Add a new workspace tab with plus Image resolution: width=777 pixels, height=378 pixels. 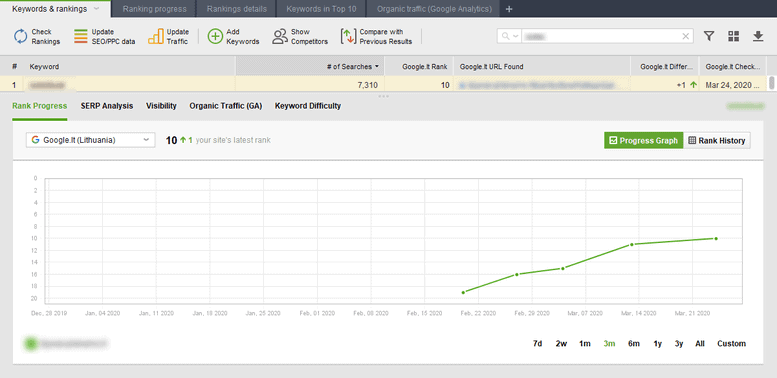(x=509, y=9)
